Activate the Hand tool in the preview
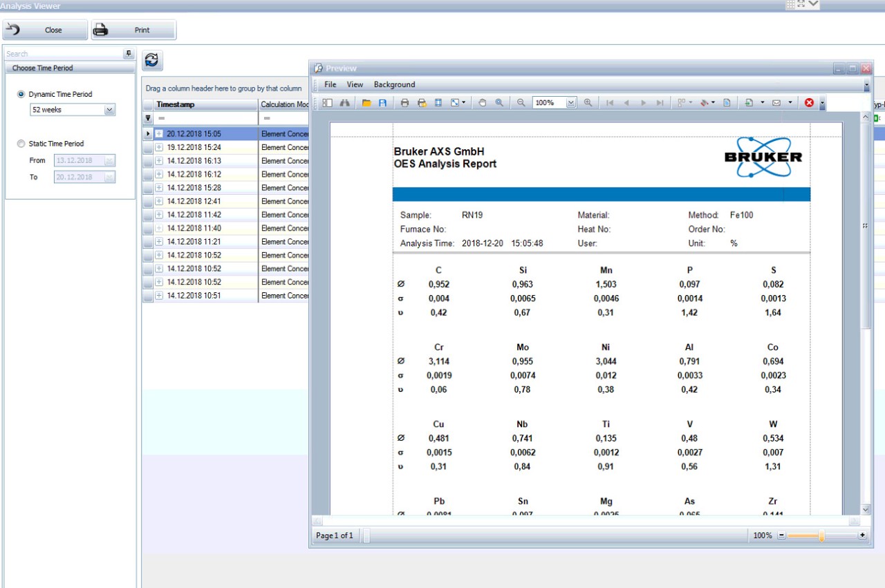885x588 pixels. coord(482,102)
